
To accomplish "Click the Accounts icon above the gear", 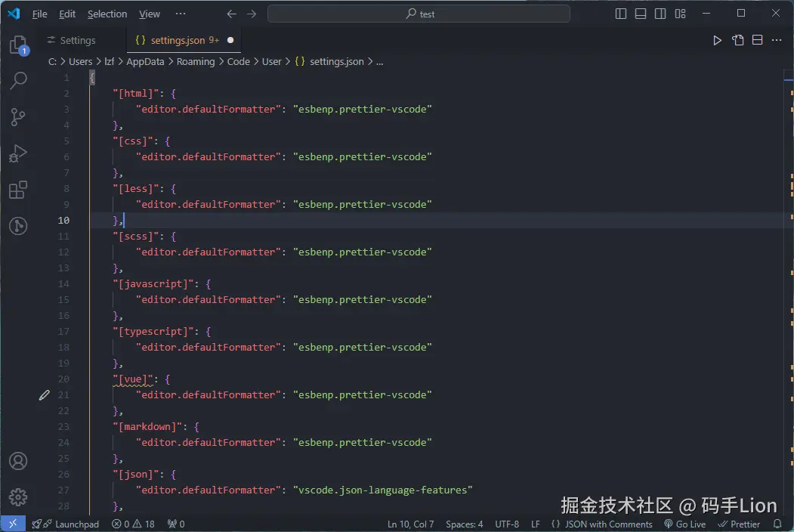I will 18,461.
